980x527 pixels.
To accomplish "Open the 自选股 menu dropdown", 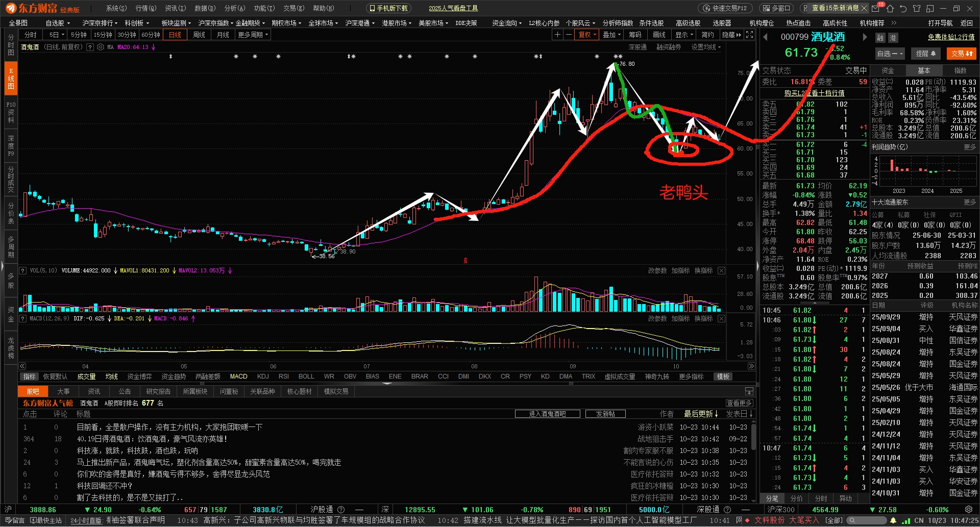I will click(57, 23).
